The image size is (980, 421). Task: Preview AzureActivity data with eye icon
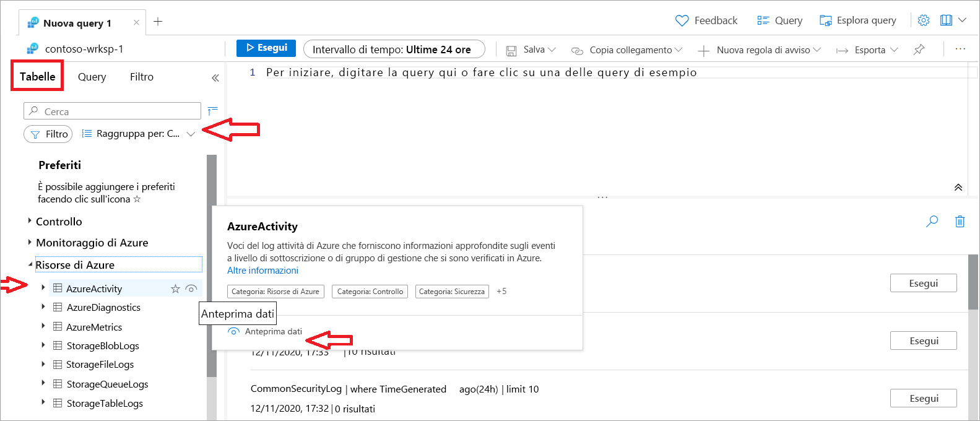191,289
